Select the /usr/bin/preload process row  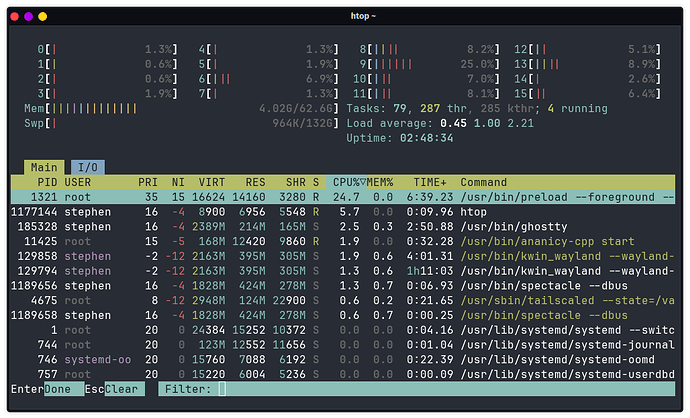tap(343, 197)
